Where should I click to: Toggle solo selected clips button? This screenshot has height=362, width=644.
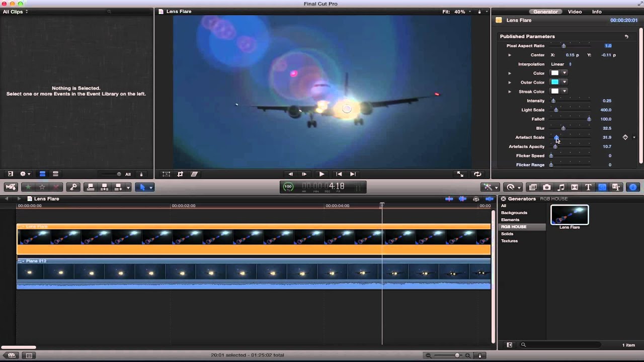476,199
